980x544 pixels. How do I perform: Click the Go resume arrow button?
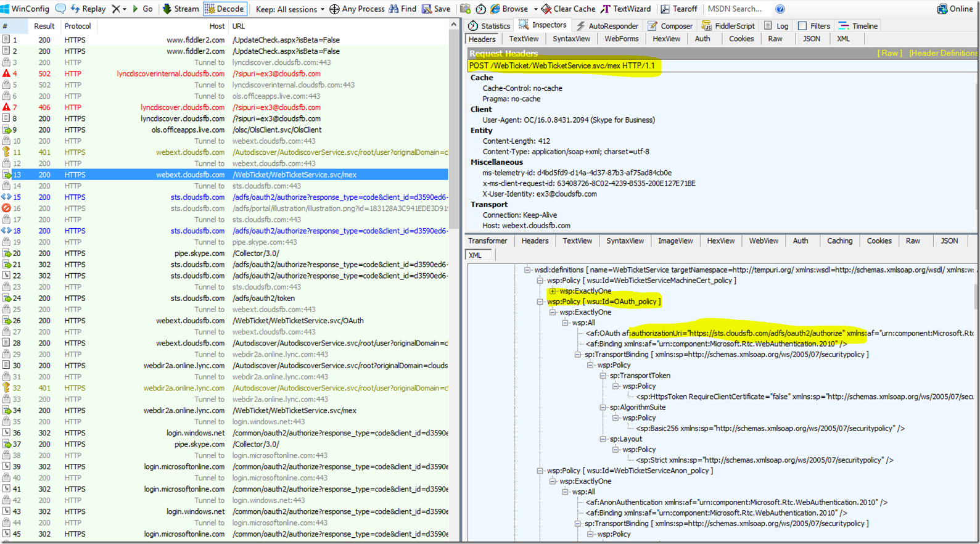click(143, 9)
